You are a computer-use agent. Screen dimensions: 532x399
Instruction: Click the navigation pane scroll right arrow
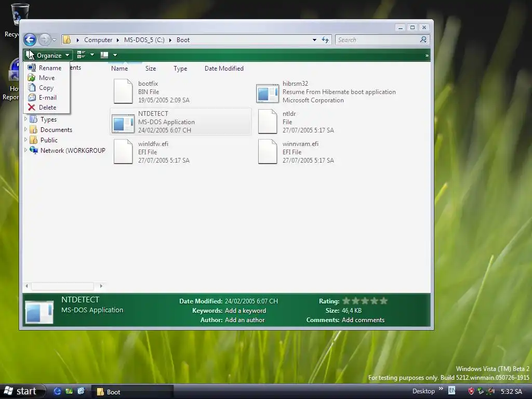click(101, 286)
